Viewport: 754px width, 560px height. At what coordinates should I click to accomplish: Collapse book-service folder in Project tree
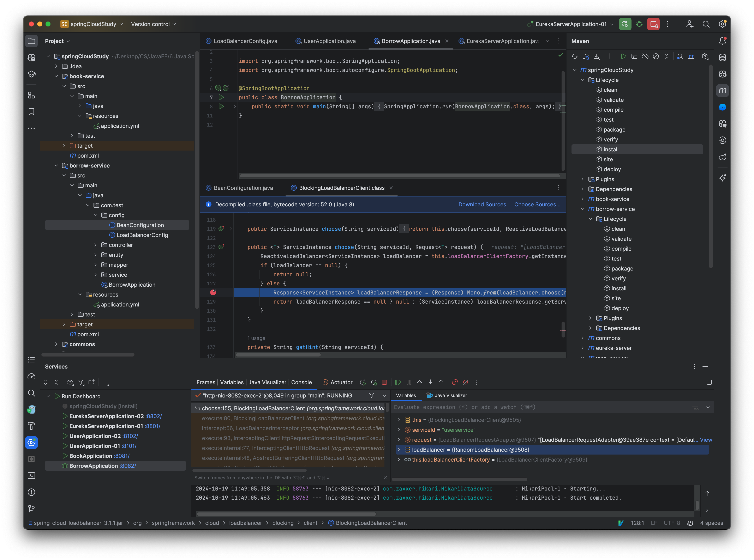tap(56, 76)
